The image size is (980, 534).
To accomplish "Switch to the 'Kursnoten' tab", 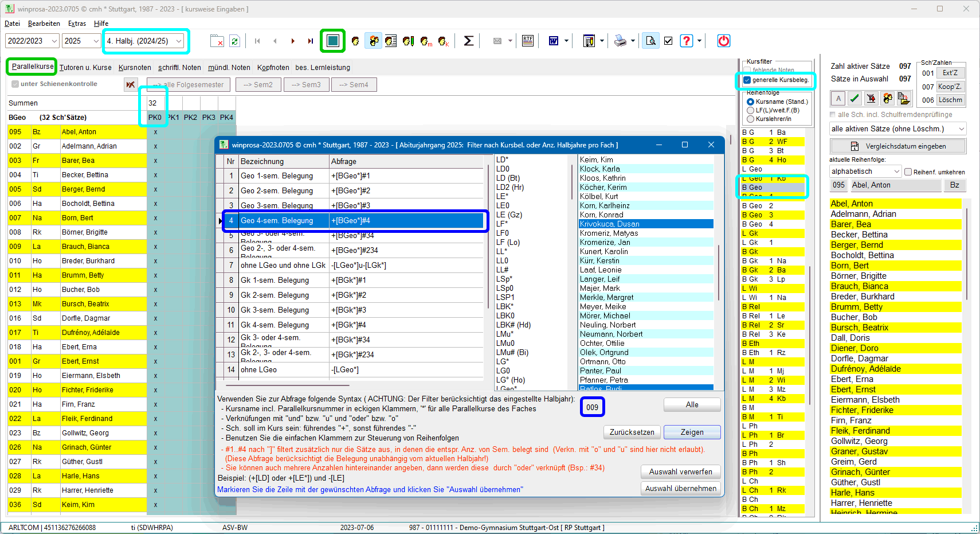I will coord(135,68).
